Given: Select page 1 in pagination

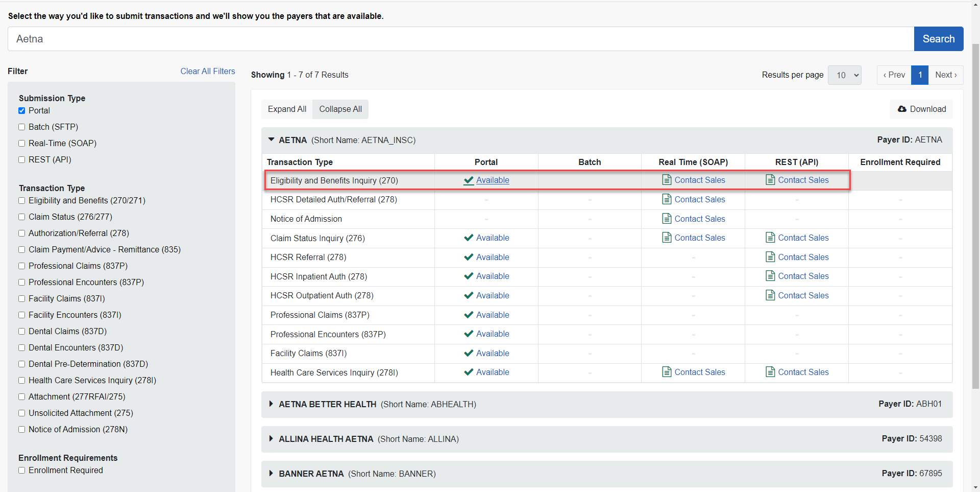Looking at the screenshot, I should point(920,75).
